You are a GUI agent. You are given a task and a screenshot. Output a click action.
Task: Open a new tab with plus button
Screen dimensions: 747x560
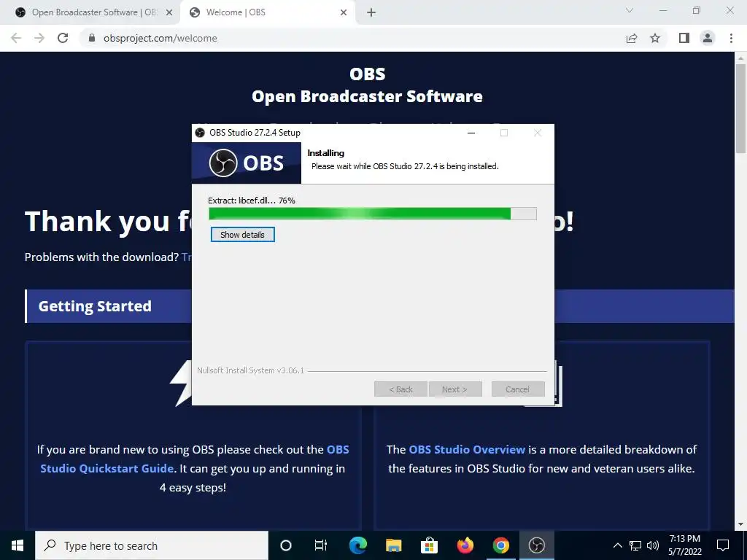[x=371, y=12]
